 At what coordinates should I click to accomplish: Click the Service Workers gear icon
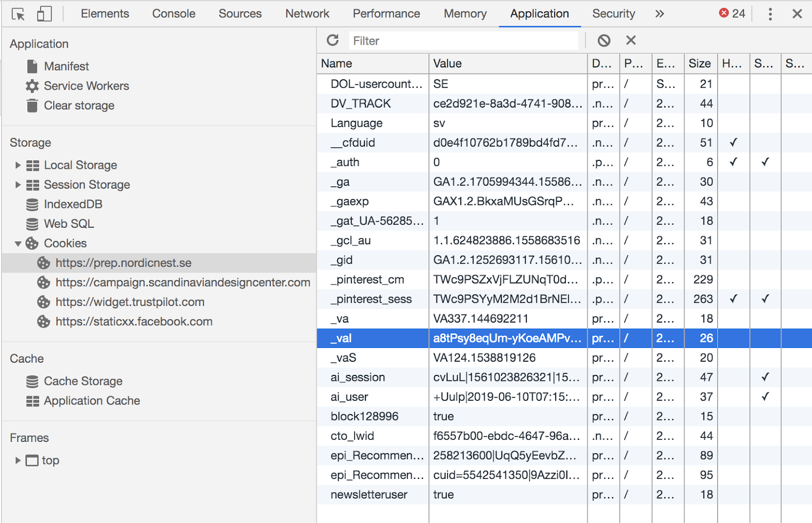click(32, 86)
